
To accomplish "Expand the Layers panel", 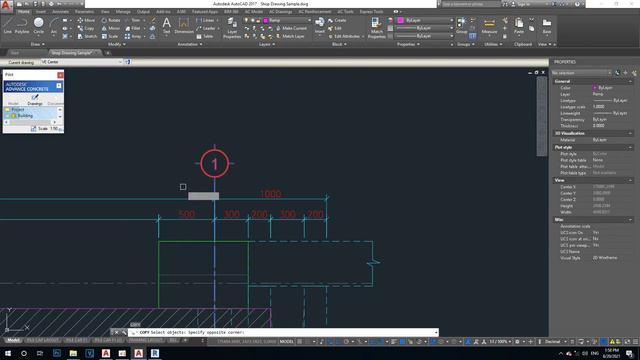I will click(267, 44).
